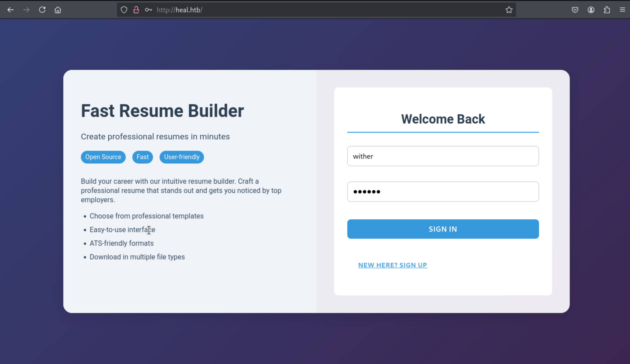630x364 pixels.
Task: Click the browser back arrow
Action: click(11, 10)
